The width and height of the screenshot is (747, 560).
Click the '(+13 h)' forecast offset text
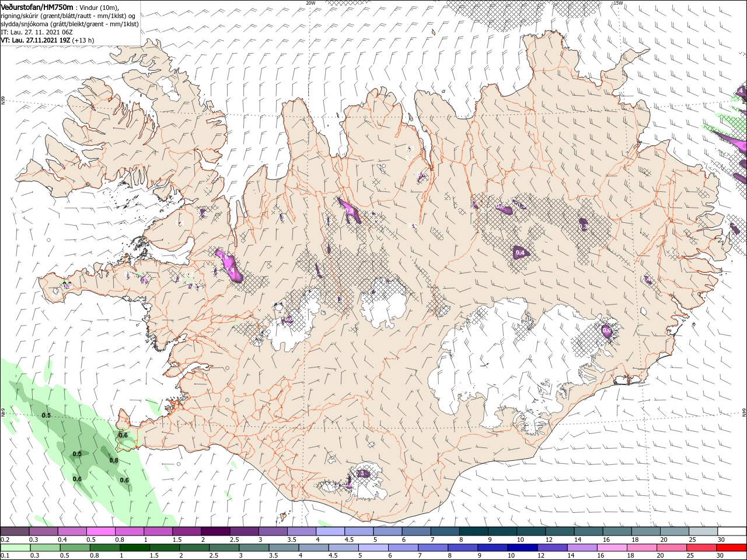[x=84, y=40]
